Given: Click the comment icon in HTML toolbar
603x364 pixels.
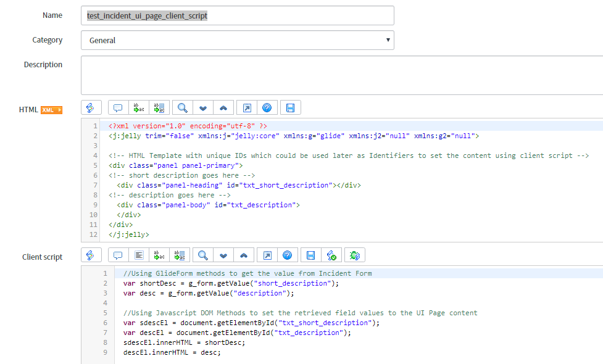Looking at the screenshot, I should click(118, 107).
